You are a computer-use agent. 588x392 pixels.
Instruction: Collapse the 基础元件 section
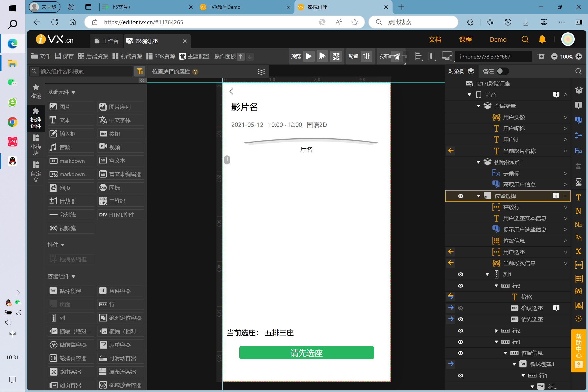[73, 92]
